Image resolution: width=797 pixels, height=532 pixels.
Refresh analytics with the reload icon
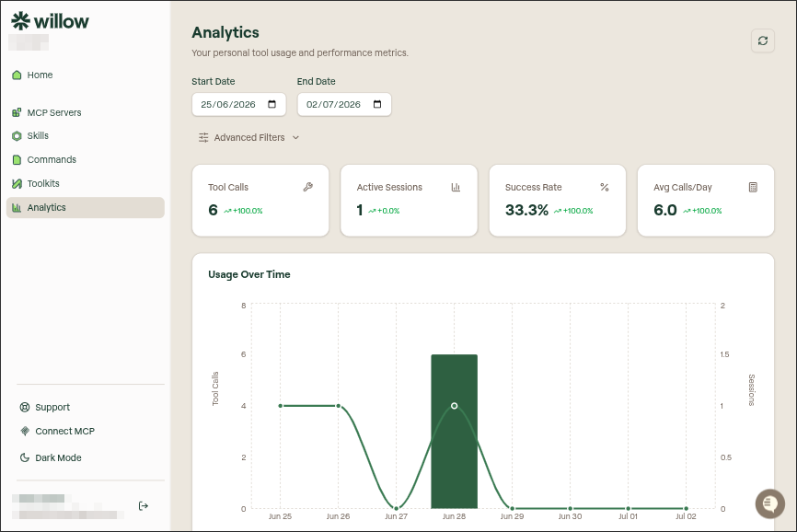point(763,40)
